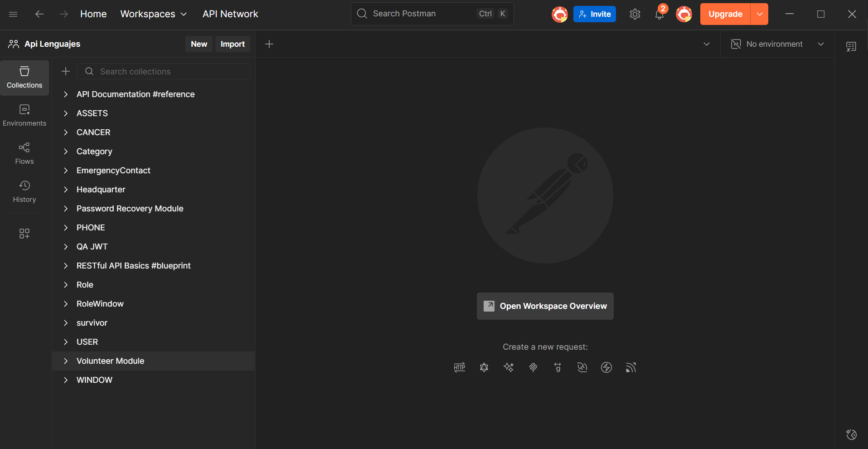Switch to the Environments sidebar tab
Viewport: 868px width, 449px height.
click(x=24, y=115)
